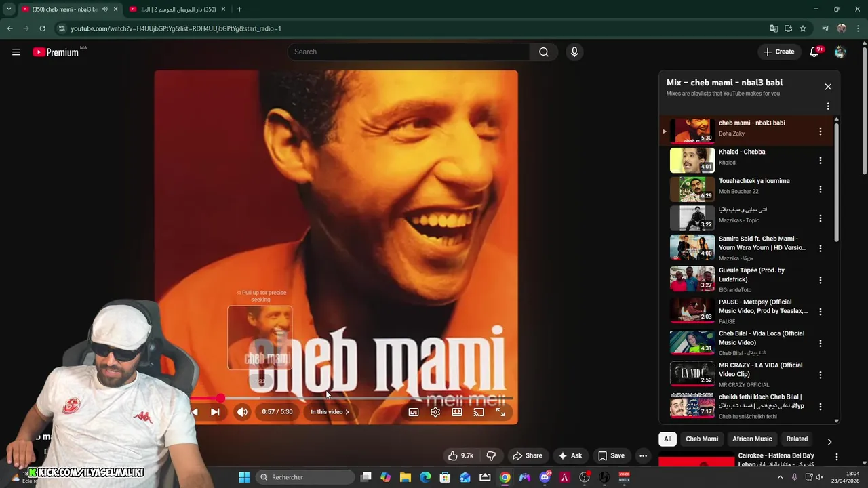Select the 'African Music' filter chip
Viewport: 868px width, 488px height.
tap(752, 439)
